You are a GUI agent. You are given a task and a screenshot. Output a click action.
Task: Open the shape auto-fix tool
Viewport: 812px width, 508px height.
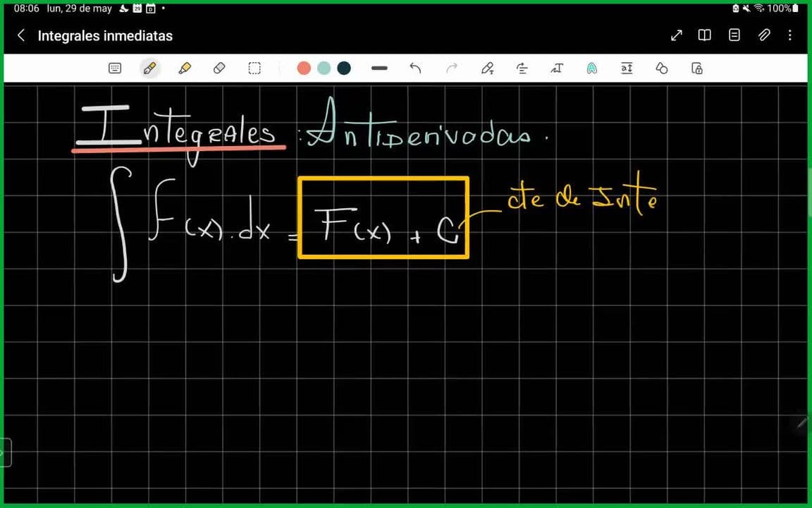click(x=662, y=68)
